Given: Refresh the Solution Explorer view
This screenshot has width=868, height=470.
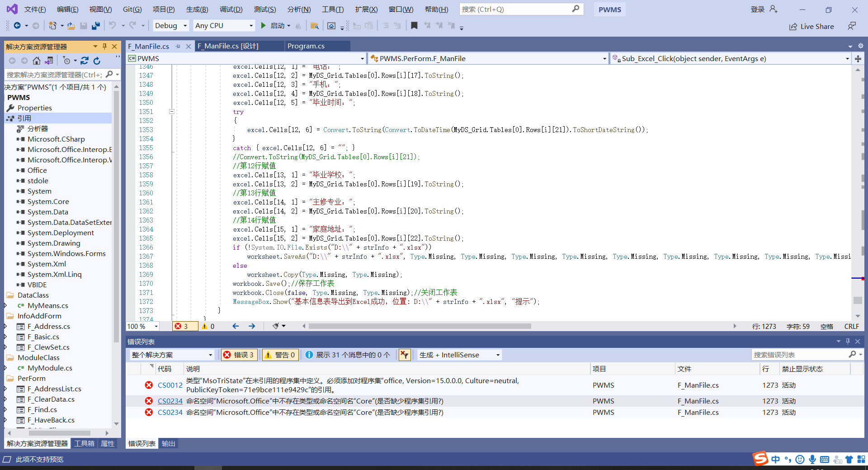Looking at the screenshot, I should click(x=97, y=61).
